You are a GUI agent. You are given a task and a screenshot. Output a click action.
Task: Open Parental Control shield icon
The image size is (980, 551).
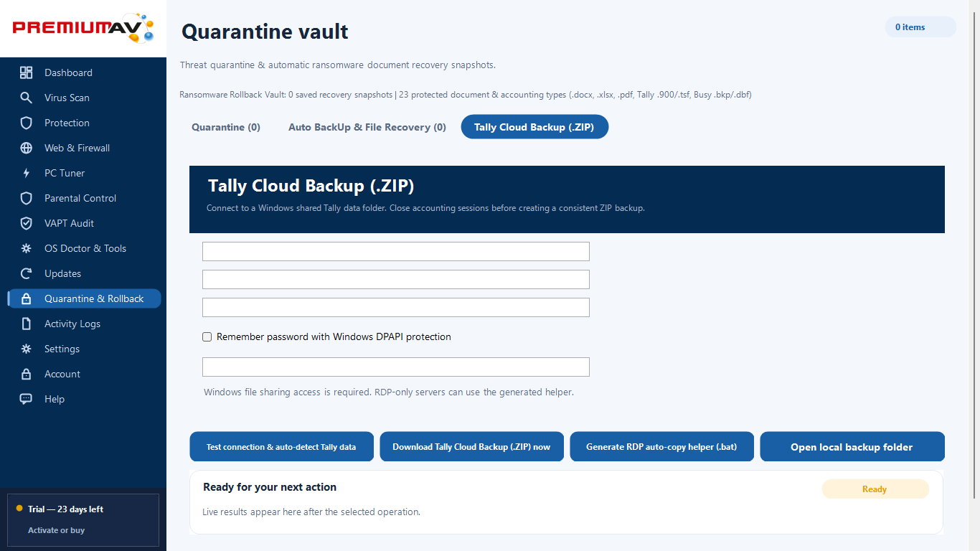coord(27,198)
